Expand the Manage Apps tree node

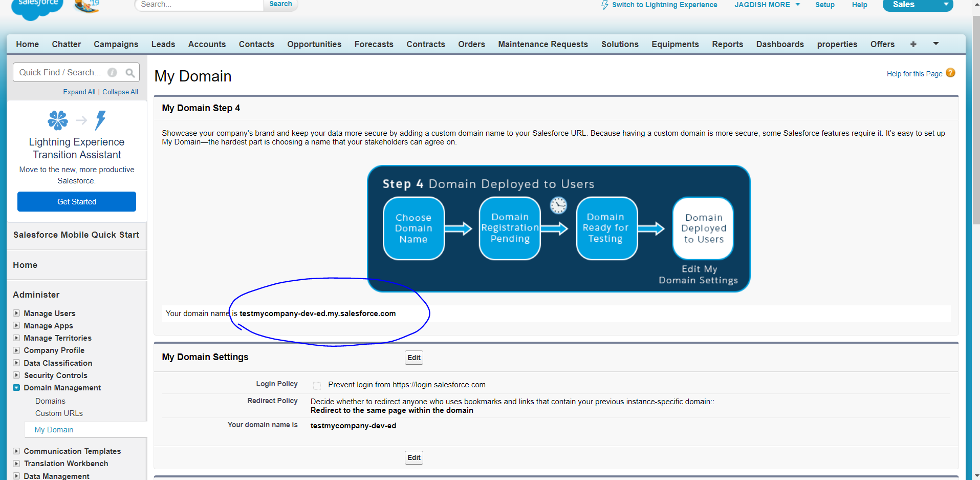(x=16, y=325)
